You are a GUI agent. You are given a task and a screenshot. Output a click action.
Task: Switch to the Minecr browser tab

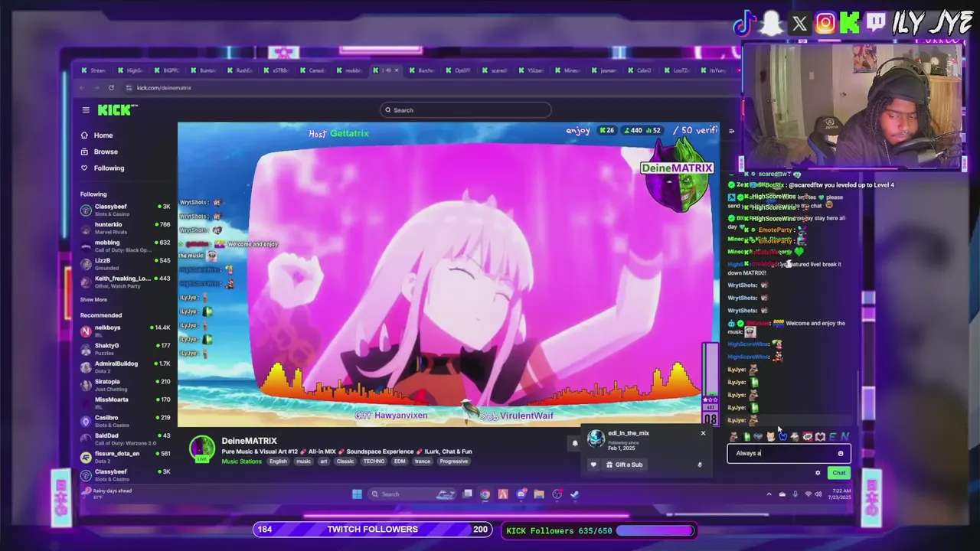tap(569, 70)
